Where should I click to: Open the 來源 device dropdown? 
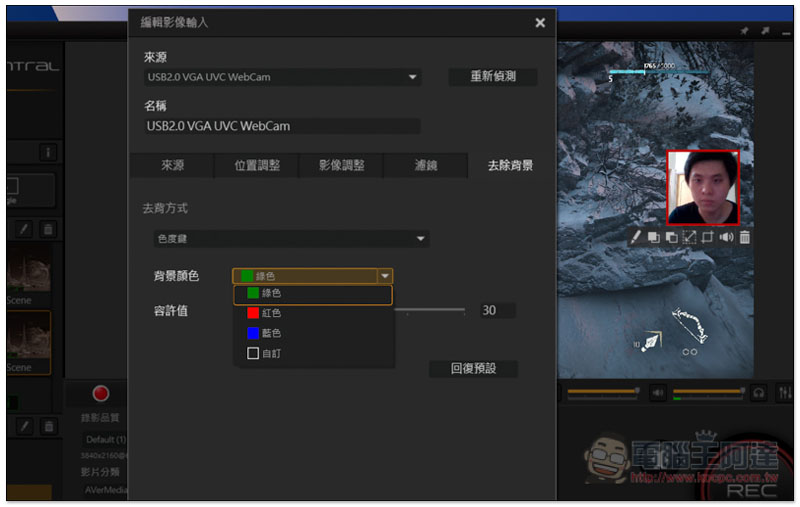pos(282,77)
